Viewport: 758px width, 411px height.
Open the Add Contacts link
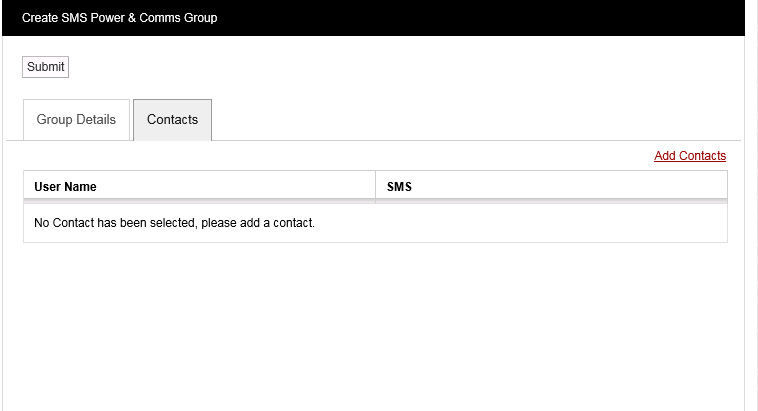click(690, 156)
